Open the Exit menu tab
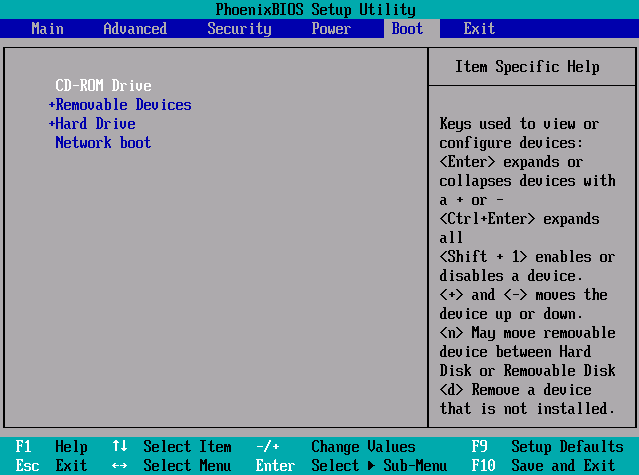 (x=479, y=28)
